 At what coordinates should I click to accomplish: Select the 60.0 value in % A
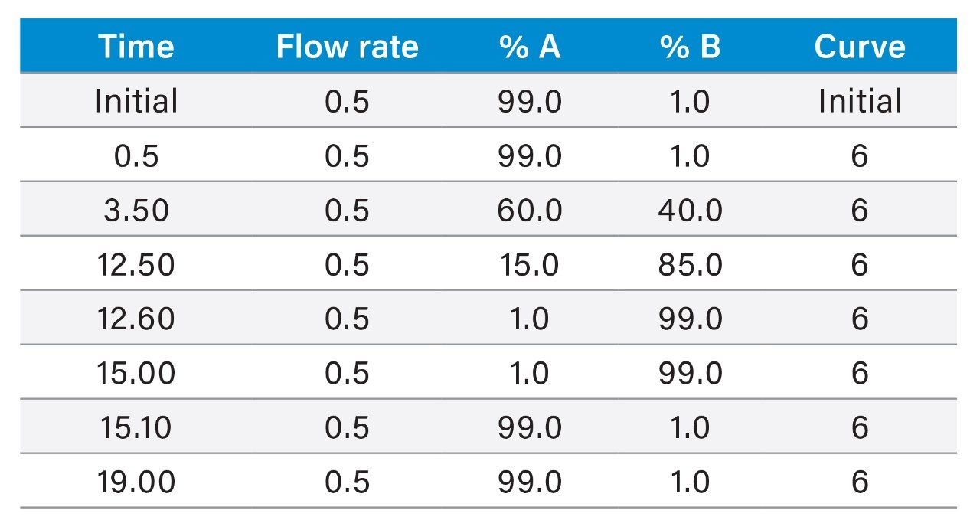click(x=529, y=210)
